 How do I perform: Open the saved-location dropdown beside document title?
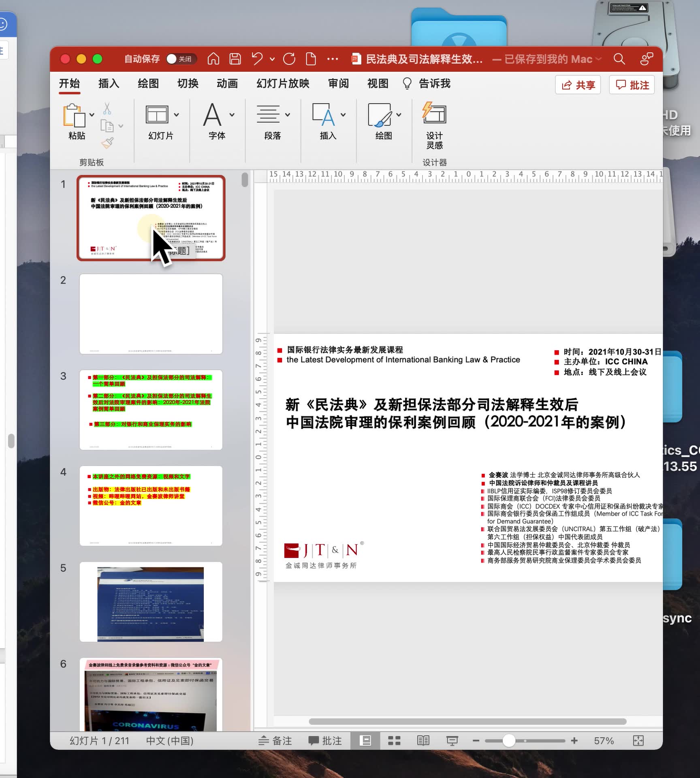point(599,60)
